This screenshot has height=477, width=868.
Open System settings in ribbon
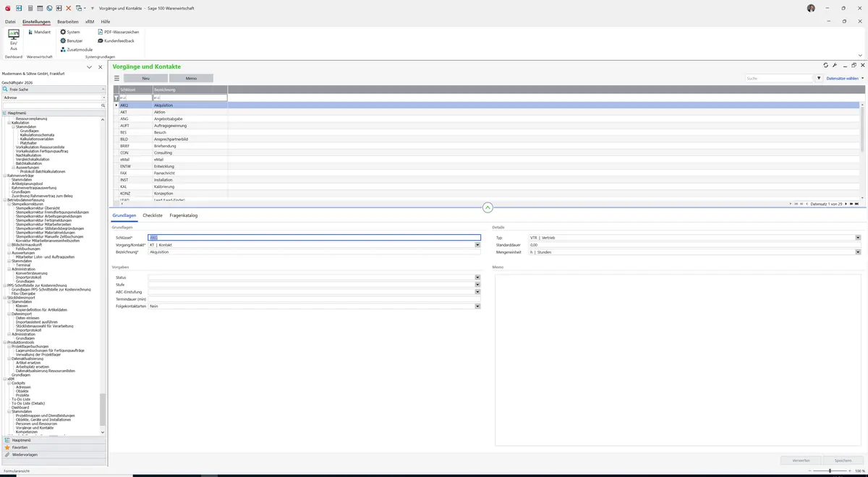[70, 33]
